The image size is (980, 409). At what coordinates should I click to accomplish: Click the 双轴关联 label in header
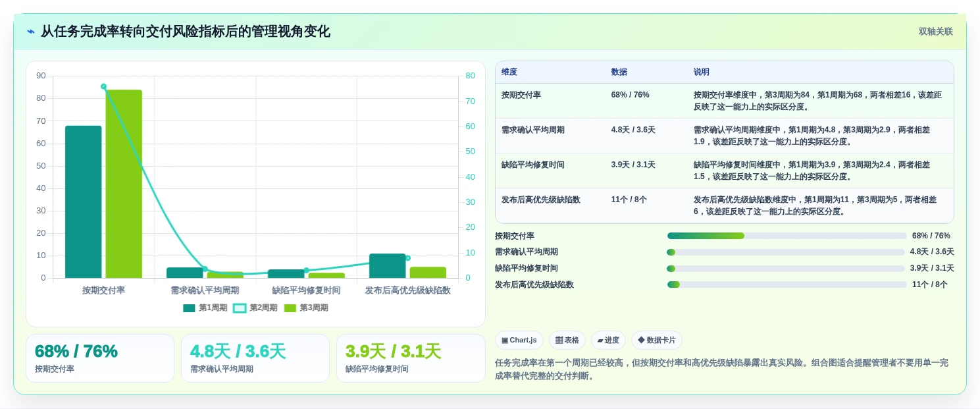point(935,32)
